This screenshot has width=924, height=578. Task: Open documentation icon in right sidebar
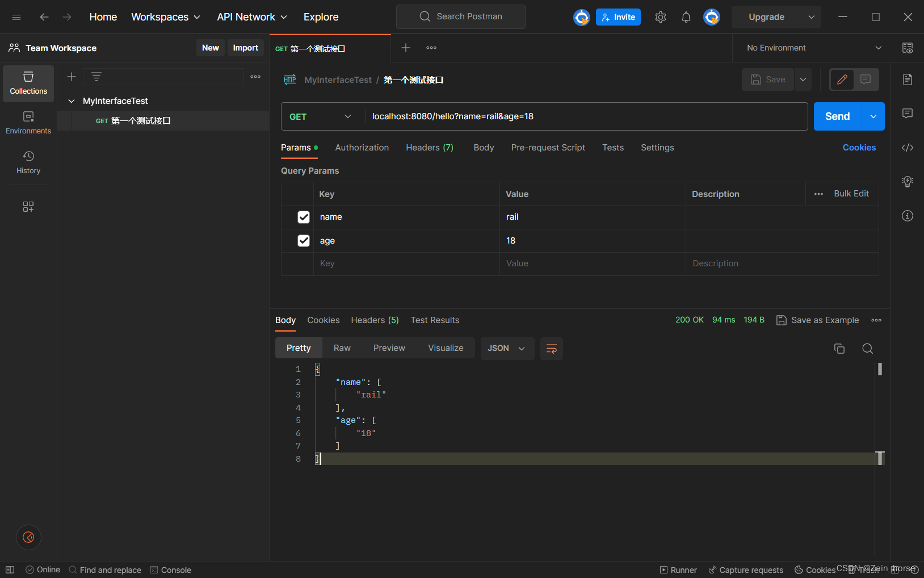[x=908, y=79]
